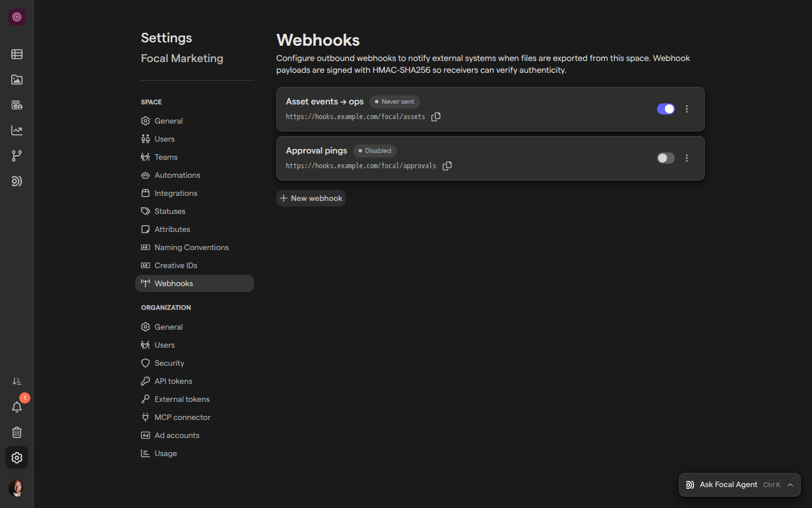Open Space General settings
The image size is (812, 508).
point(195,121)
